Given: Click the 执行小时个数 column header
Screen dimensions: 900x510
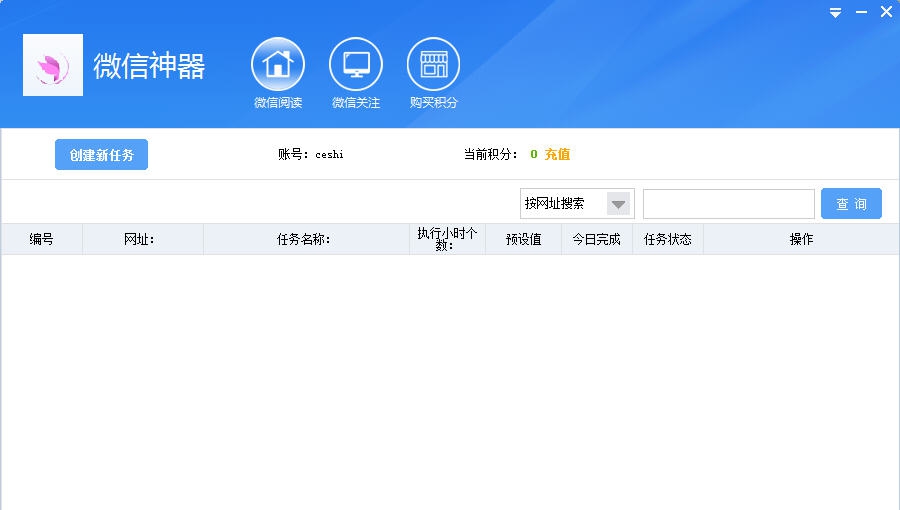Looking at the screenshot, I should (448, 239).
